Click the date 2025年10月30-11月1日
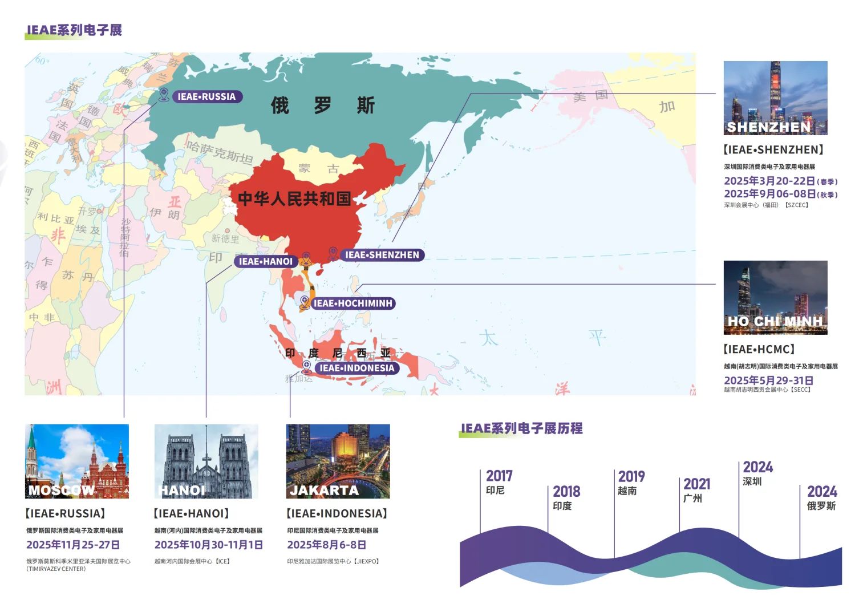Viewport: 867px width, 616px height. point(209,545)
